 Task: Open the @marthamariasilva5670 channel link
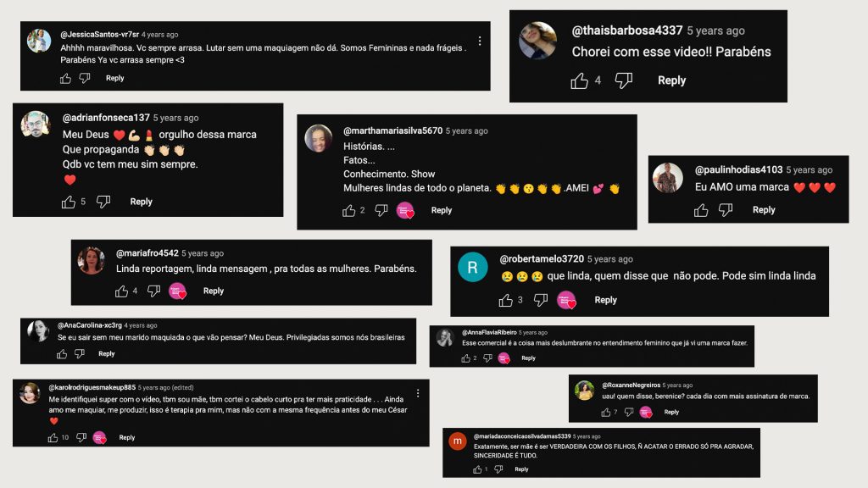(x=392, y=130)
